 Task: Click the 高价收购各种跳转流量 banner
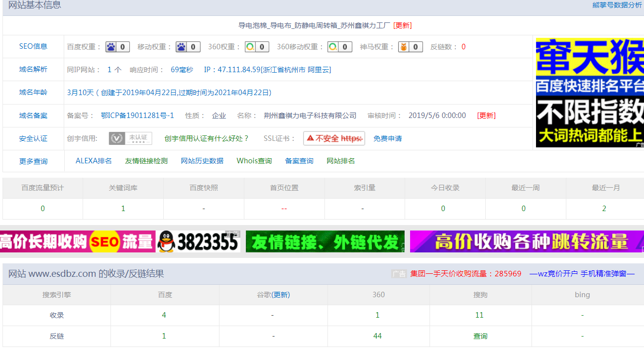tap(527, 241)
